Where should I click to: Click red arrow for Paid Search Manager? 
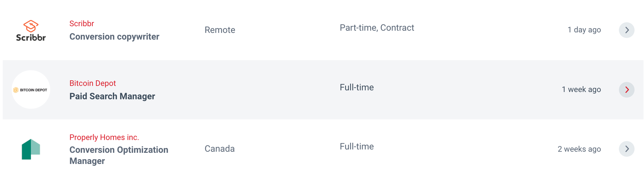pos(626,90)
